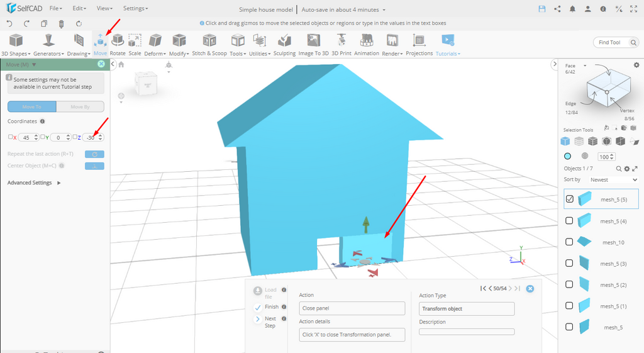Click the Z coordinate input field
This screenshot has width=644, height=353.
[93, 138]
